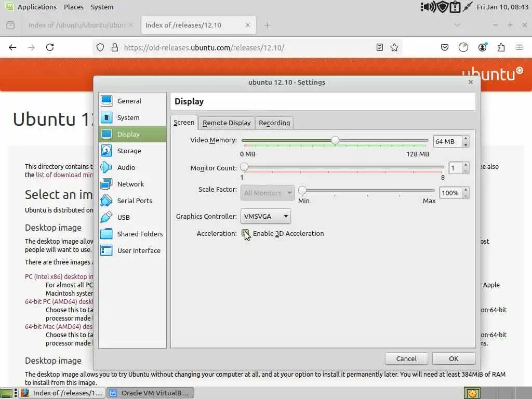Viewport: 532px width, 399px height.
Task: Show desktop using panel icon
Action: [x=6, y=393]
